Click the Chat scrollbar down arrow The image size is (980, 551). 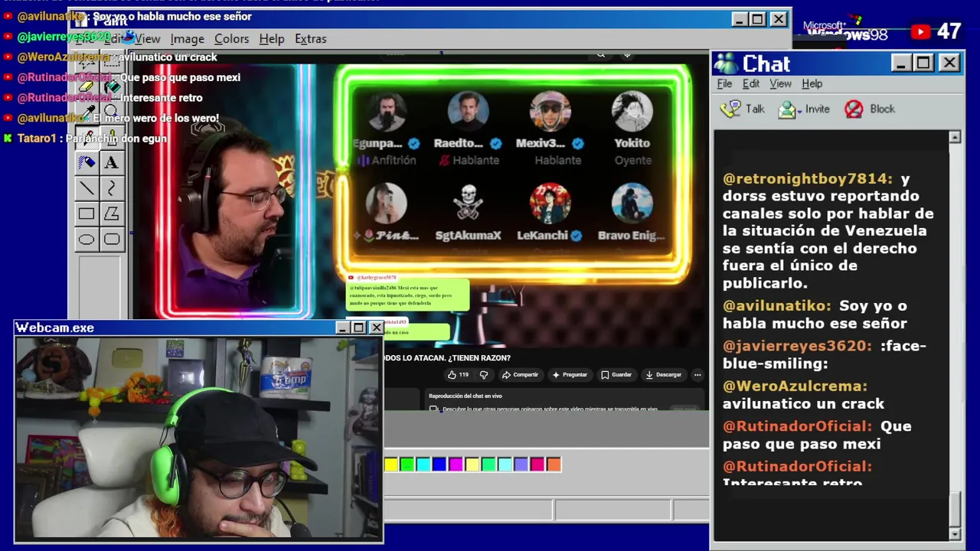coord(955,533)
